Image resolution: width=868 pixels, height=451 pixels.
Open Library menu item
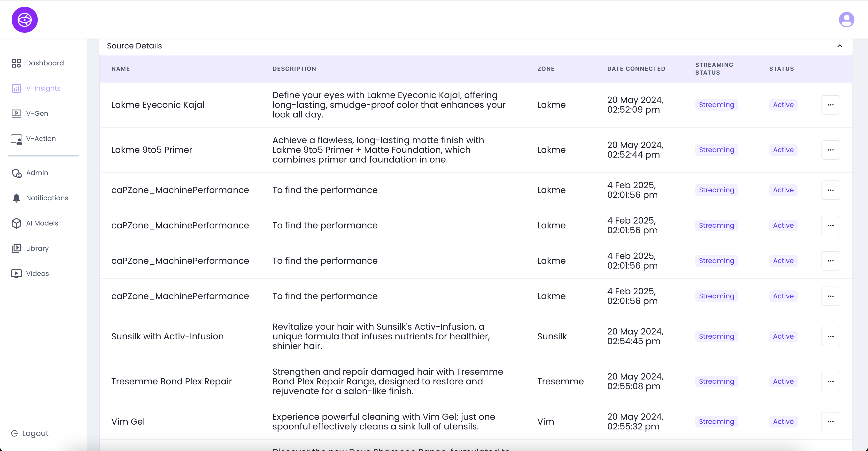(37, 249)
